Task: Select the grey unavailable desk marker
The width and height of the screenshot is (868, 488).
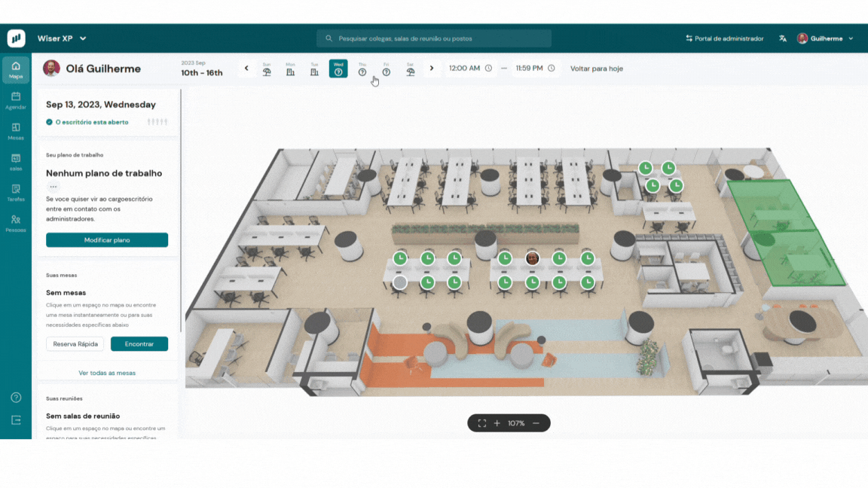Action: pyautogui.click(x=399, y=282)
